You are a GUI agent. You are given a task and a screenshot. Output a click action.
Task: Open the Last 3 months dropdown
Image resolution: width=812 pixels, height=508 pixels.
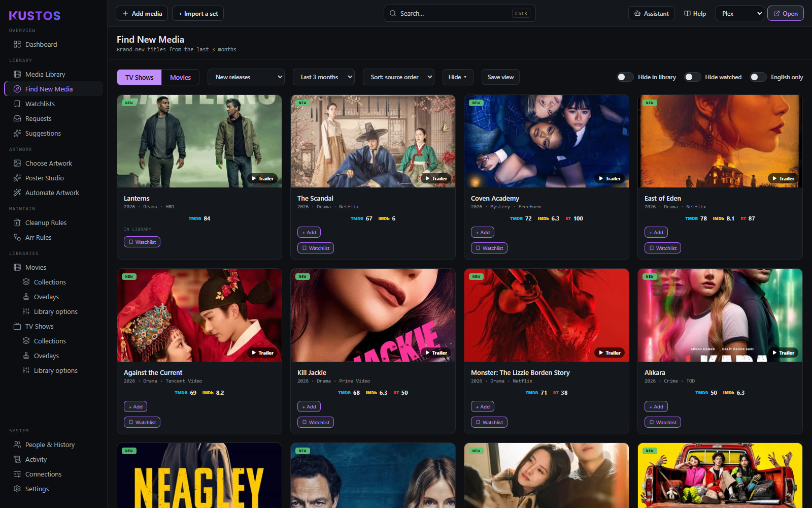tap(324, 77)
